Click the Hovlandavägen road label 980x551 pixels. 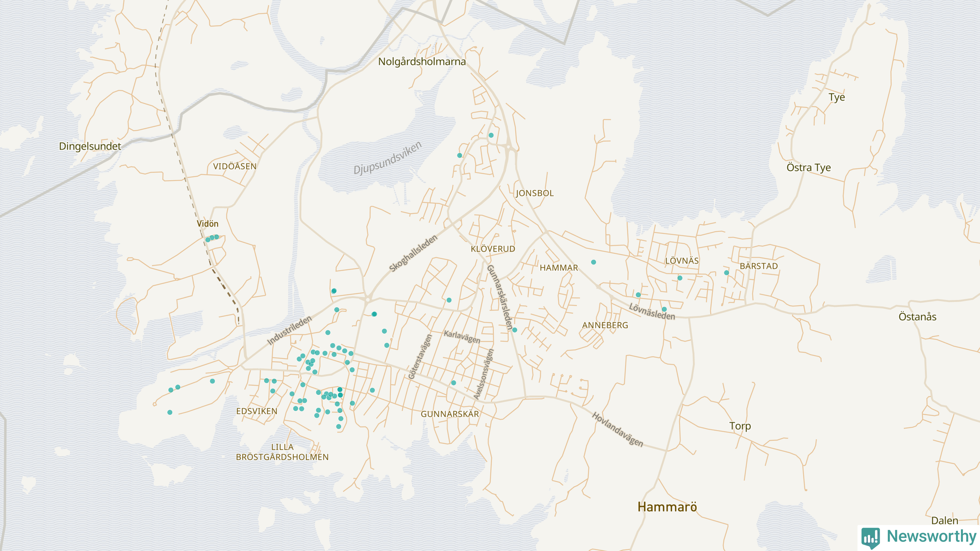tap(617, 429)
